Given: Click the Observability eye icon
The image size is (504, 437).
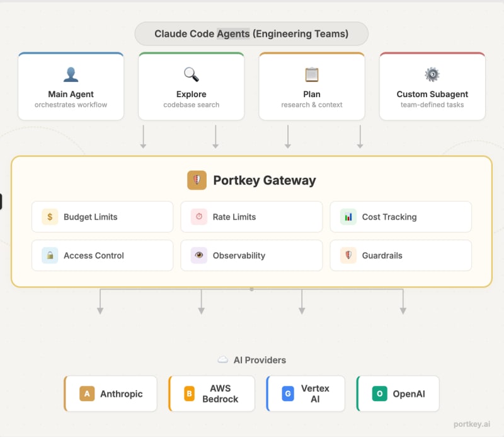Looking at the screenshot, I should [199, 255].
